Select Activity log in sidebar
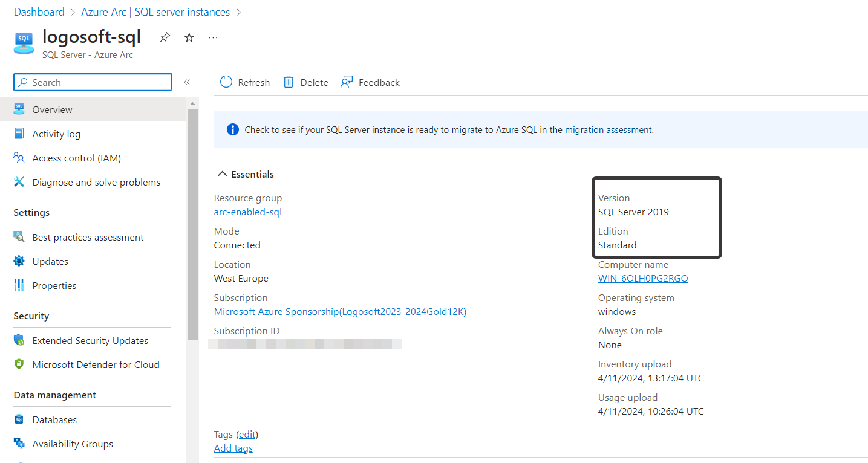 pos(56,134)
